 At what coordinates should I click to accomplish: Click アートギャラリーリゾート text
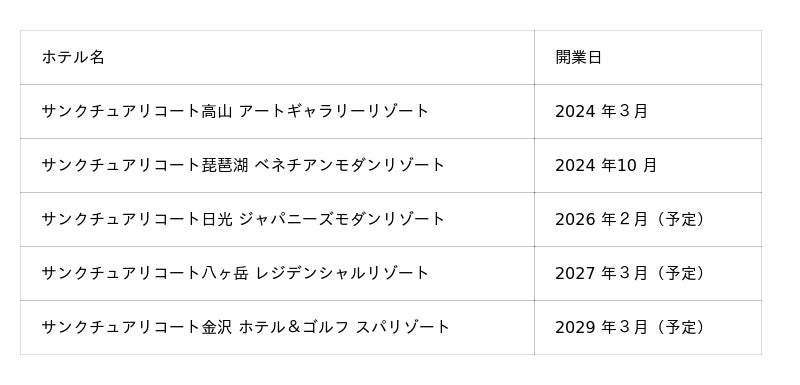click(x=334, y=111)
